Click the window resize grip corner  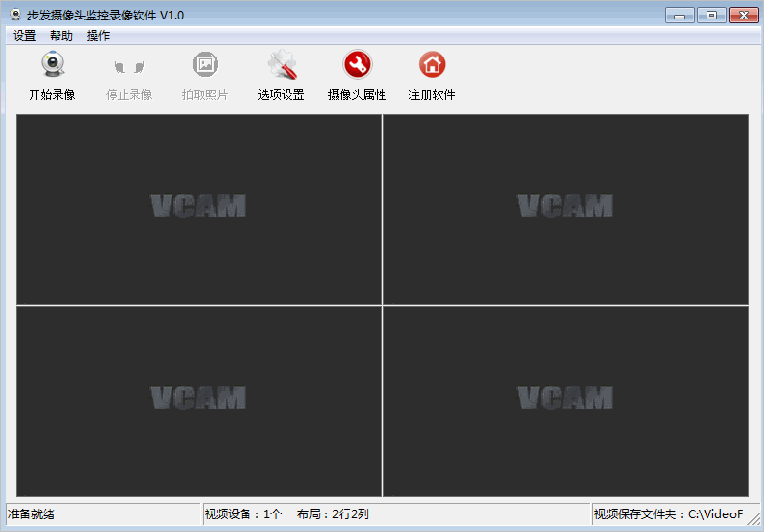[754, 518]
